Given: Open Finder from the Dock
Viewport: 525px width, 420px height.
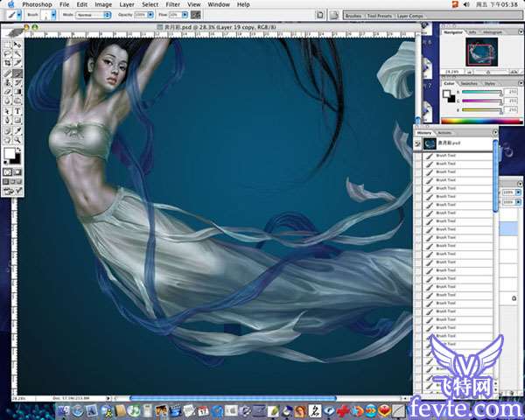Looking at the screenshot, I should (x=64, y=410).
